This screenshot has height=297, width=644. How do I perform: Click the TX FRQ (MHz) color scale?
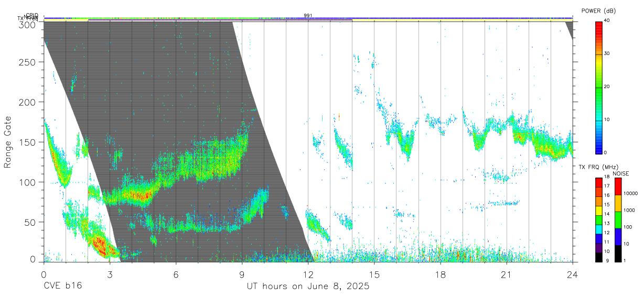click(x=598, y=219)
